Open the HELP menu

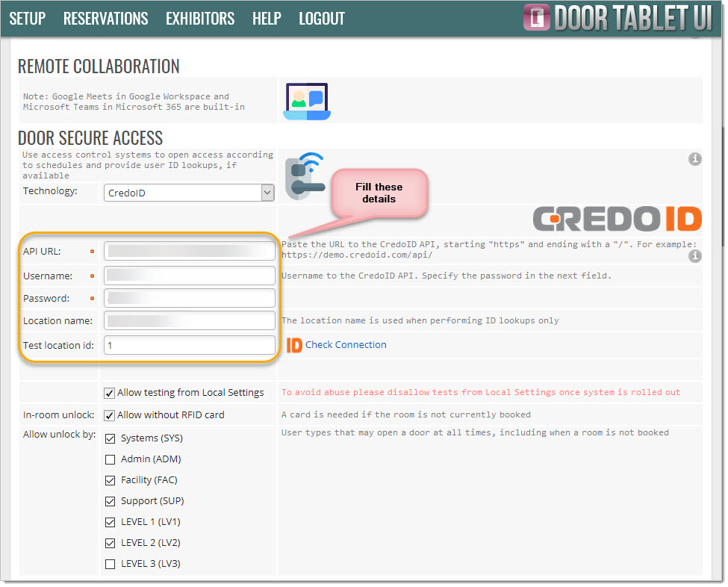click(x=267, y=19)
